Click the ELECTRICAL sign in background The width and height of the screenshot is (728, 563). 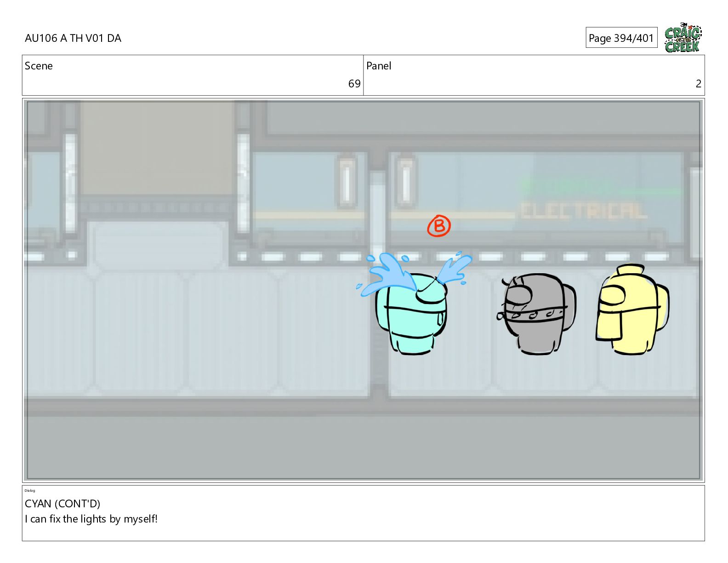(583, 211)
